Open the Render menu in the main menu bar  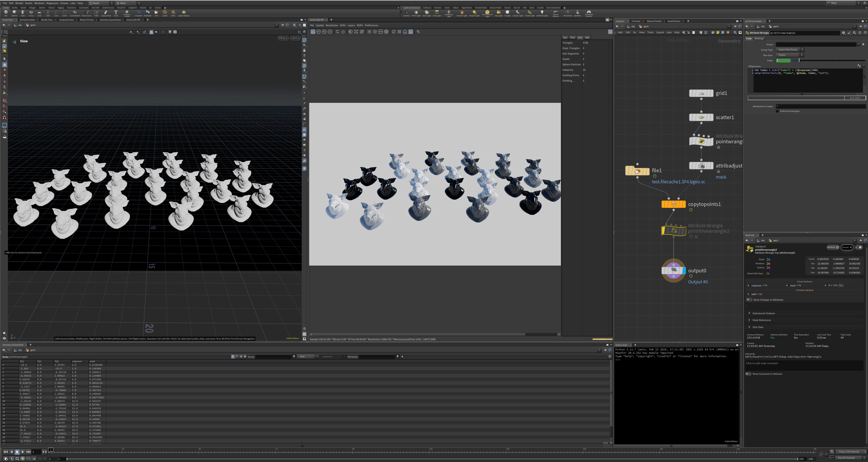(x=19, y=3)
